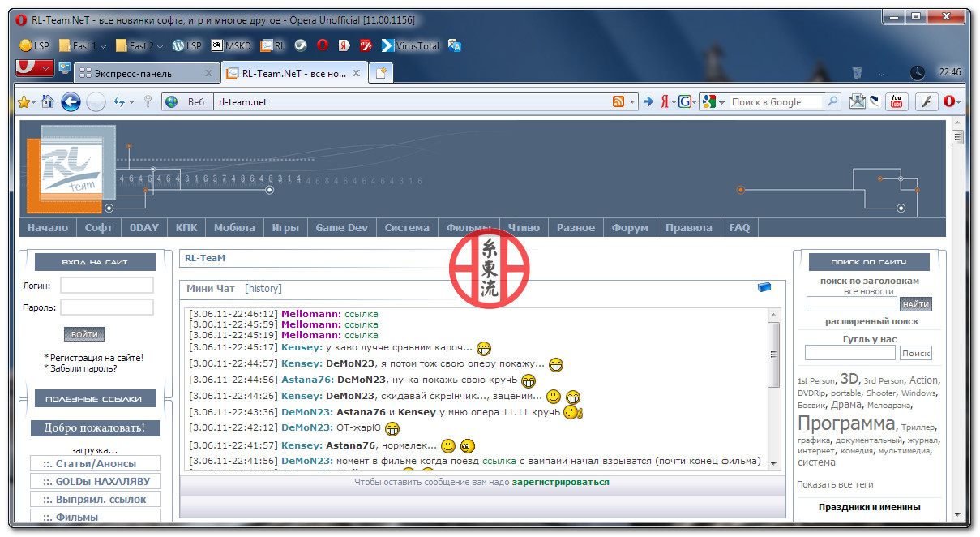
Task: Open the RL bookmark in the bookmarks bar
Action: (273, 45)
